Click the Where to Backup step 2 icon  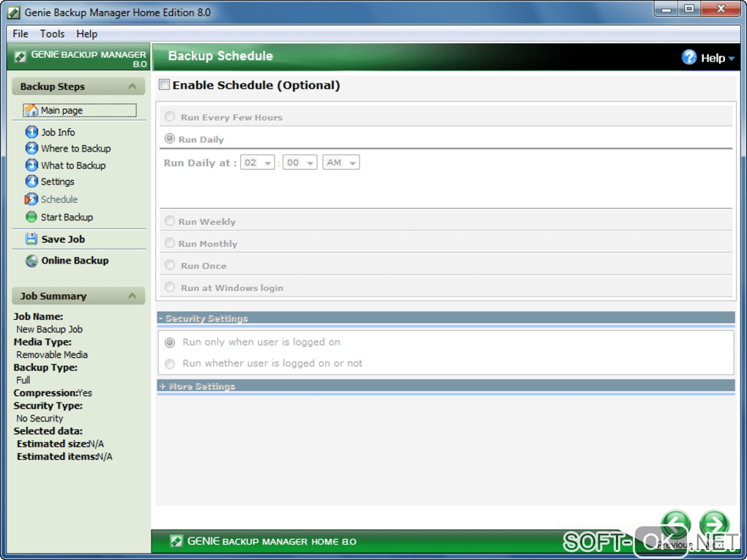pos(31,149)
